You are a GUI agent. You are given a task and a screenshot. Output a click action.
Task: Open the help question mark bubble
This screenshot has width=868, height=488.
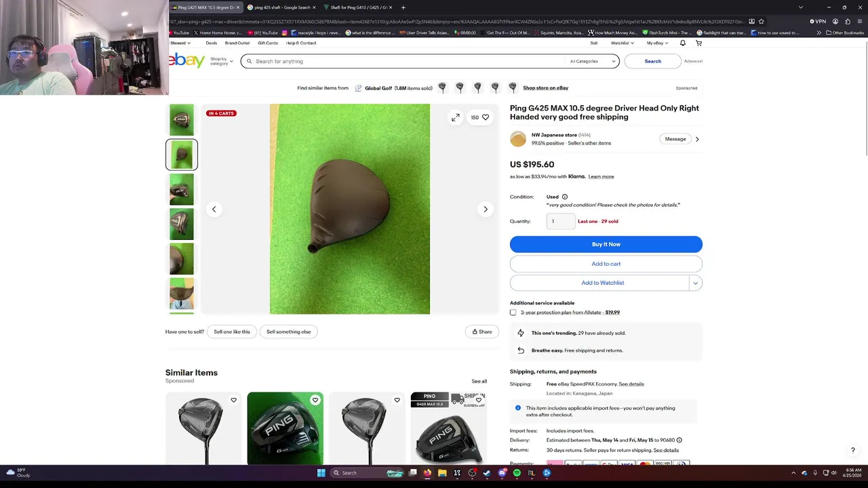point(853,450)
